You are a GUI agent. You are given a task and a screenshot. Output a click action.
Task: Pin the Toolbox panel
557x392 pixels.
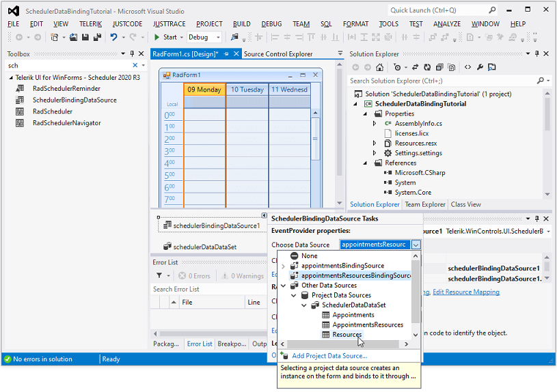132,54
